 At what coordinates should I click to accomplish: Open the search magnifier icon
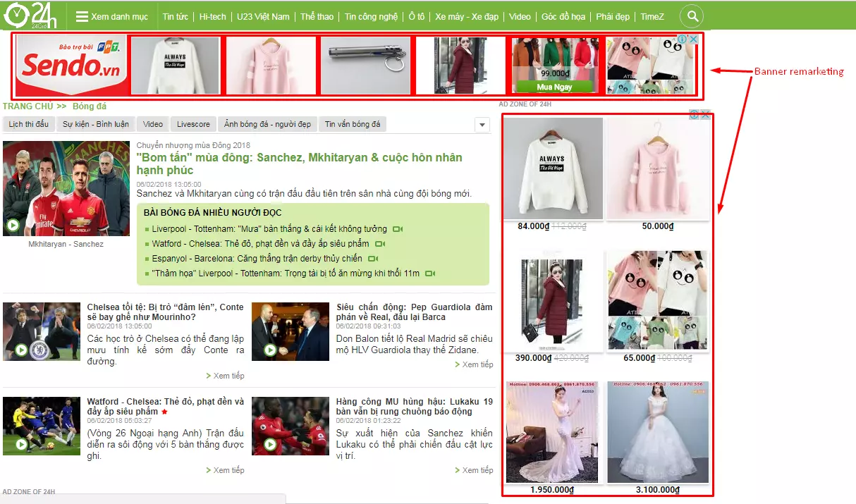click(692, 16)
